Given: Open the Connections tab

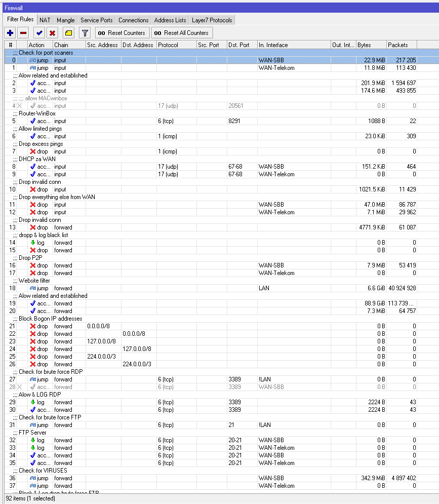Looking at the screenshot, I should pos(133,19).
